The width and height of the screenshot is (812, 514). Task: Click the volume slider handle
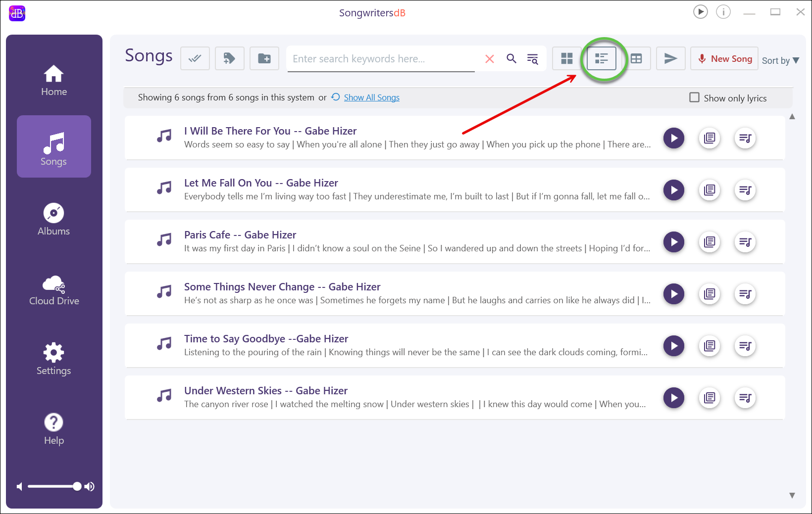77,486
